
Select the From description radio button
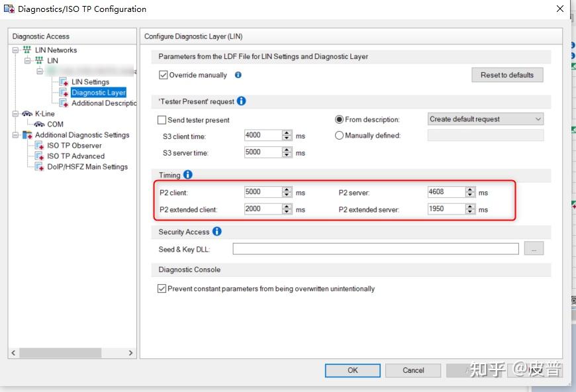(x=339, y=119)
